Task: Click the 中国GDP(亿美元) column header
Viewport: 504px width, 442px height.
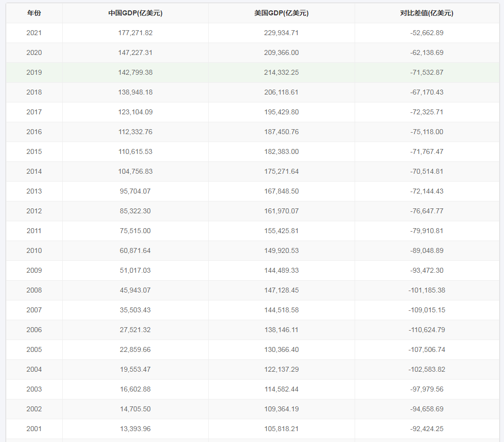Action: pyautogui.click(x=135, y=13)
